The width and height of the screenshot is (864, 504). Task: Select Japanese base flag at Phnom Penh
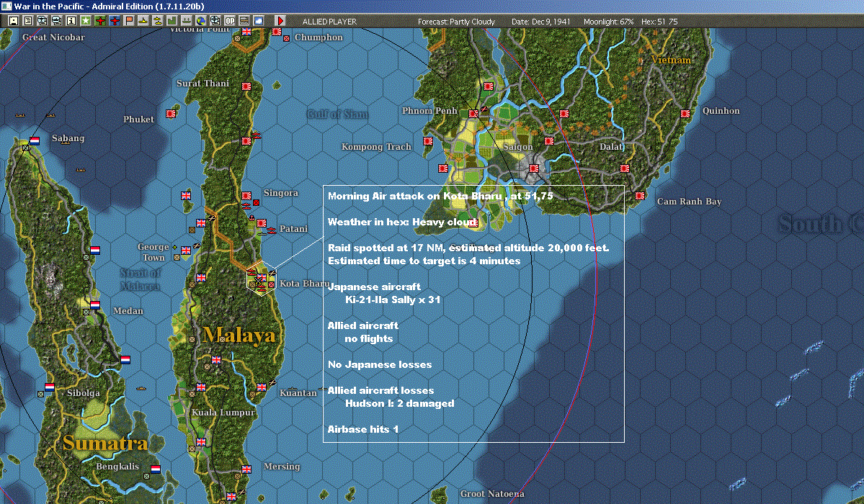(473, 114)
